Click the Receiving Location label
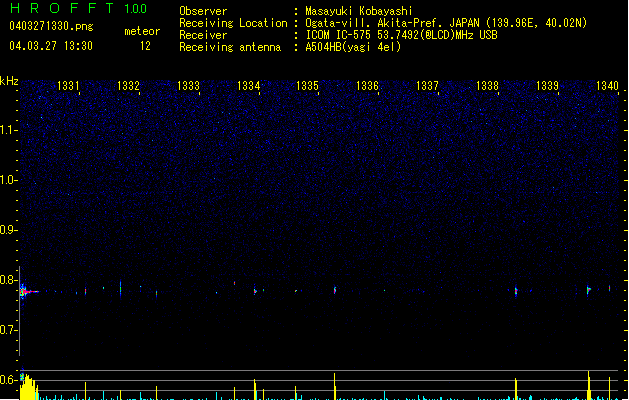Image resolution: width=629 pixels, height=400 pixels. (x=233, y=23)
